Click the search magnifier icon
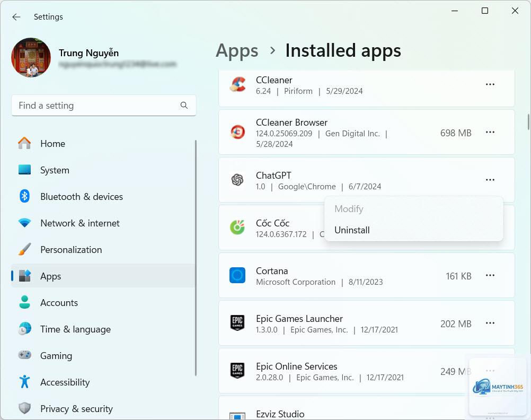The width and height of the screenshot is (531, 420). pos(184,106)
